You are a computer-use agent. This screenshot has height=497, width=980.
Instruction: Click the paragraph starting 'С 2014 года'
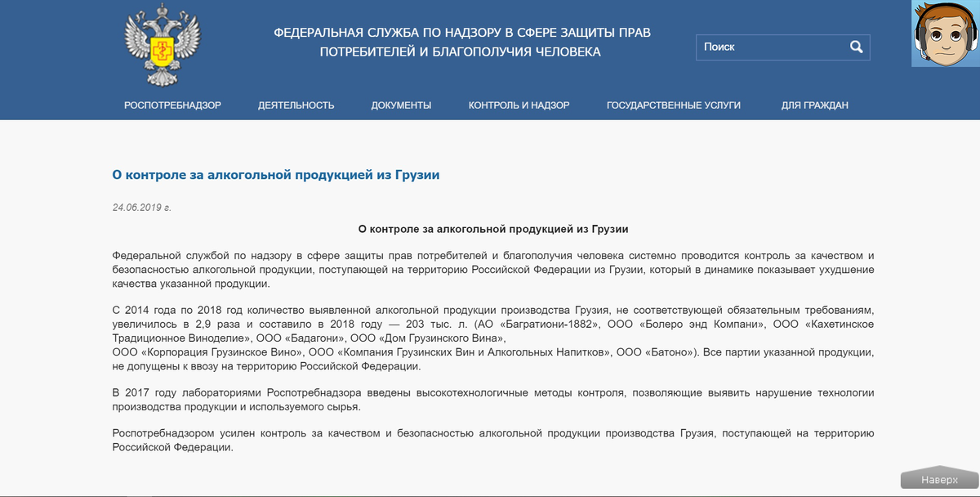point(493,338)
